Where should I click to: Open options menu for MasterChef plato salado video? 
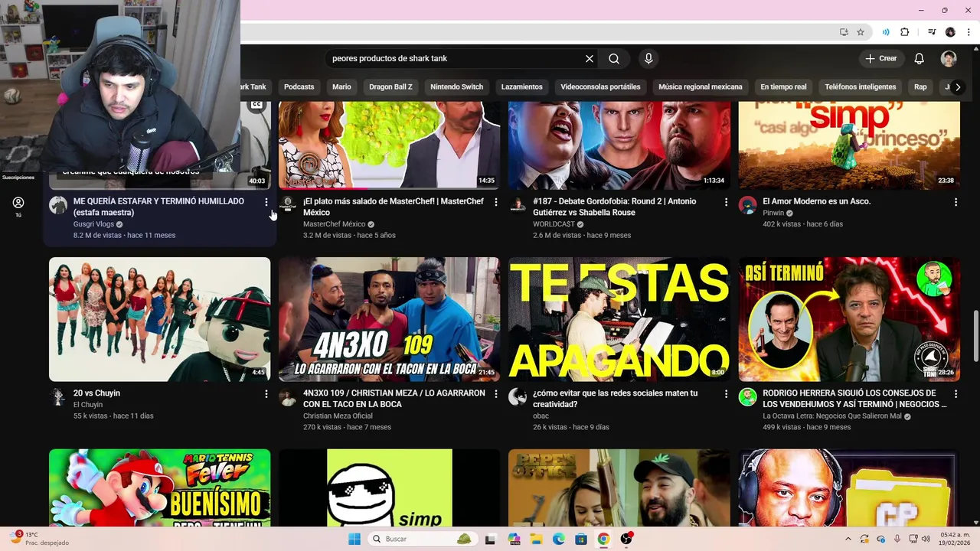[x=496, y=202]
